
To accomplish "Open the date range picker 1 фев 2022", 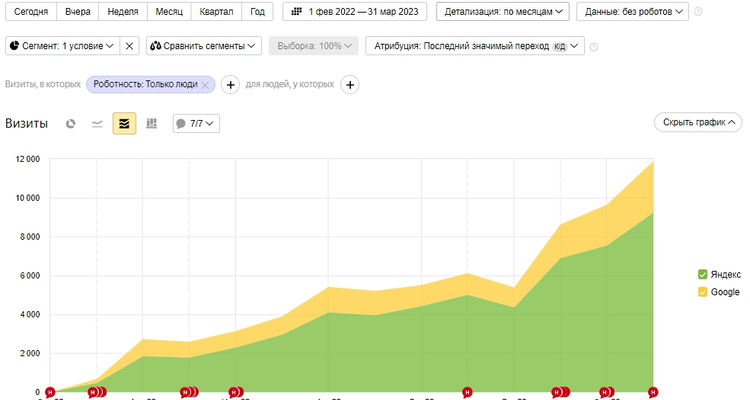I will coord(354,11).
